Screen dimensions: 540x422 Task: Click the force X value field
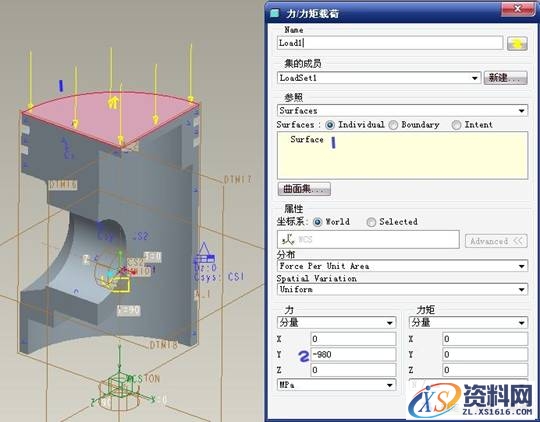[x=353, y=339]
